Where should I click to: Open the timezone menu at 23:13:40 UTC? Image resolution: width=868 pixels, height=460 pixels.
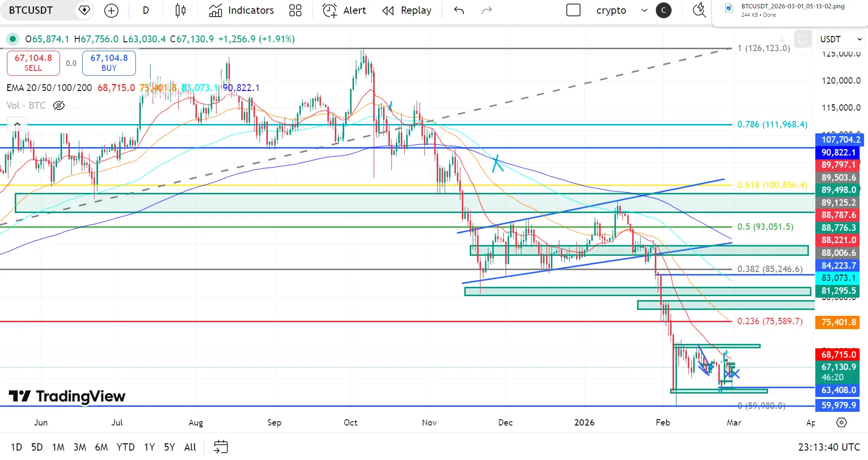click(829, 447)
